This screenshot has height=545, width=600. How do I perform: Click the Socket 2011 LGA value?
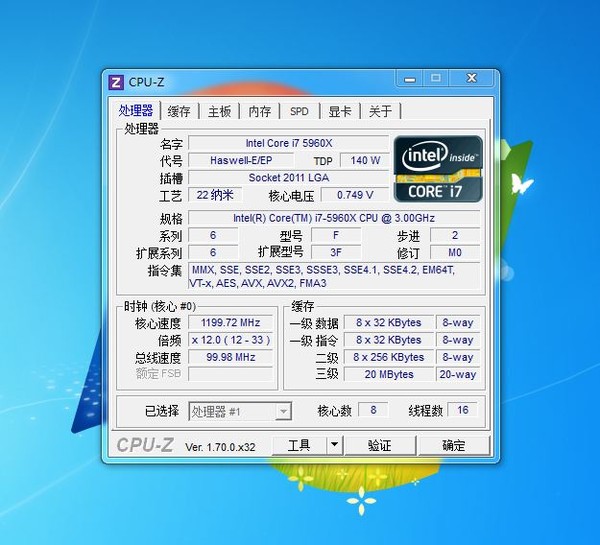pos(289,178)
